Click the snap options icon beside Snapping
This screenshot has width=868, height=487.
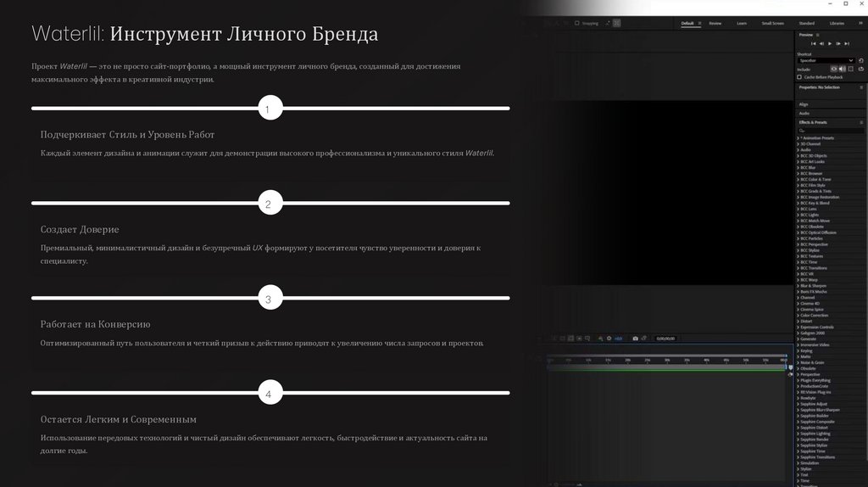coord(607,23)
